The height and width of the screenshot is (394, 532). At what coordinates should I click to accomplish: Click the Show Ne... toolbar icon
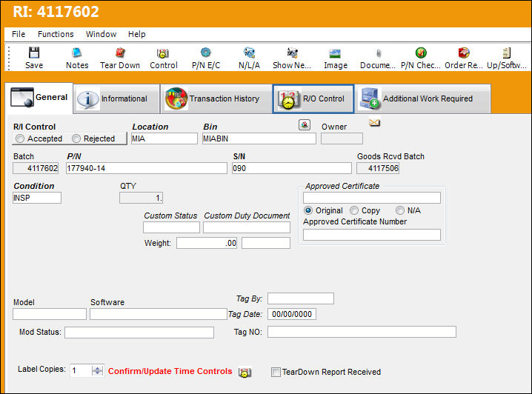(292, 53)
